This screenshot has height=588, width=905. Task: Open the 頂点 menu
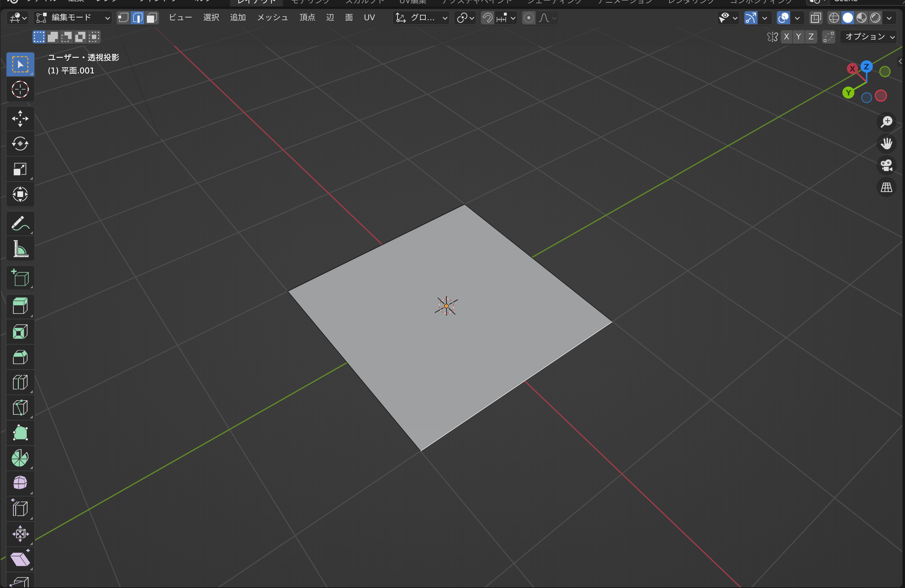click(307, 17)
